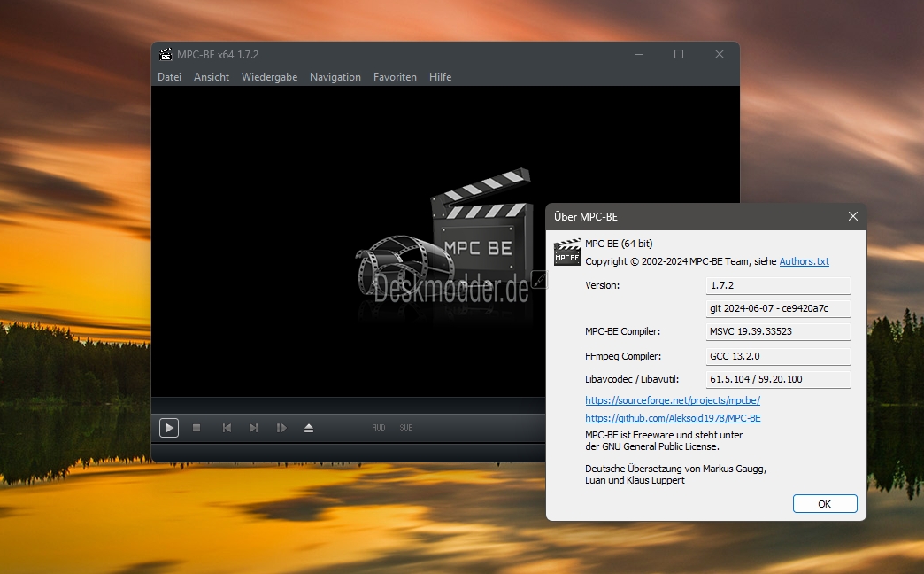This screenshot has height=574, width=924.
Task: Click the eject/open file icon
Action: [309, 428]
